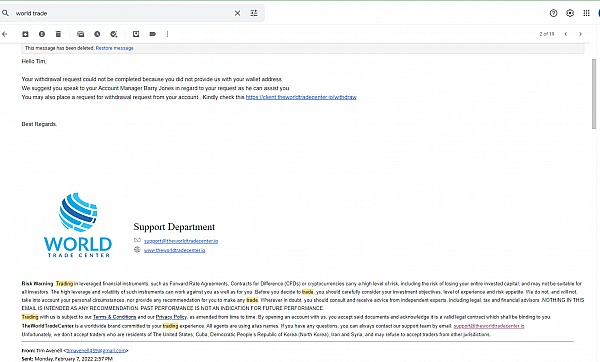Click the vertical scrollbar thumb
This screenshot has height=362, width=600.
(594, 94)
